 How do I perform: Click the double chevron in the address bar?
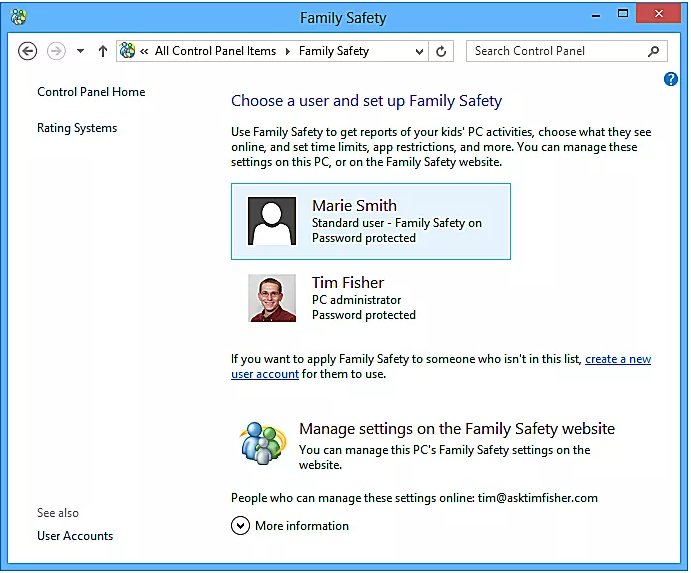(144, 51)
